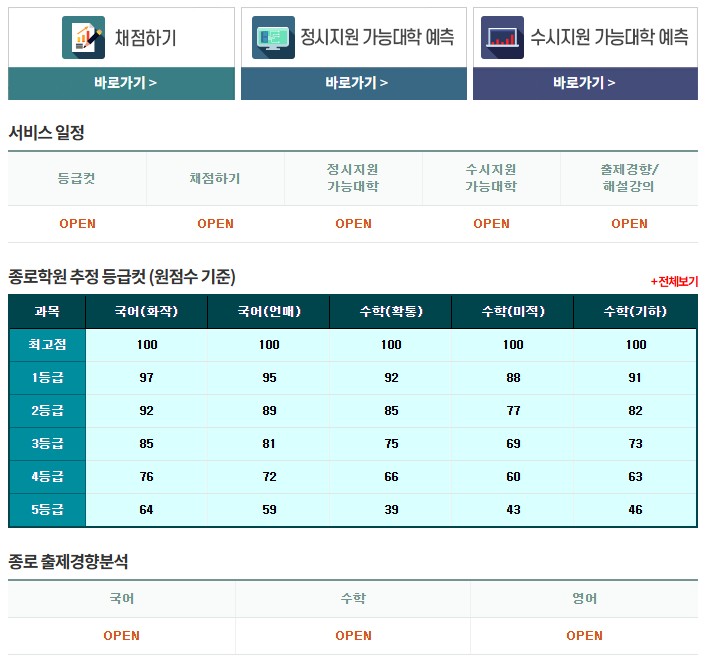Click OPEN under 수학 trend analysis
The image size is (705, 663).
pos(353,636)
